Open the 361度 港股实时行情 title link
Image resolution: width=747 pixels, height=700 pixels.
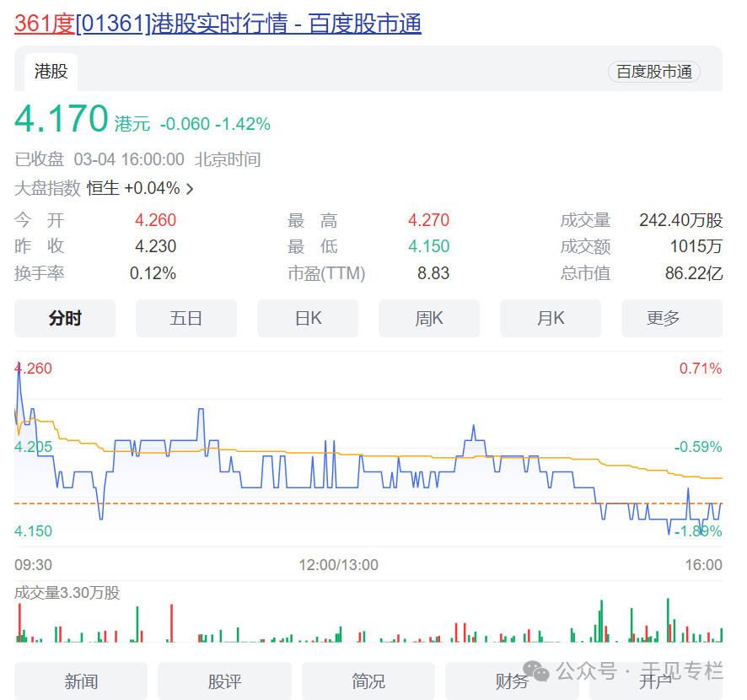[x=218, y=24]
